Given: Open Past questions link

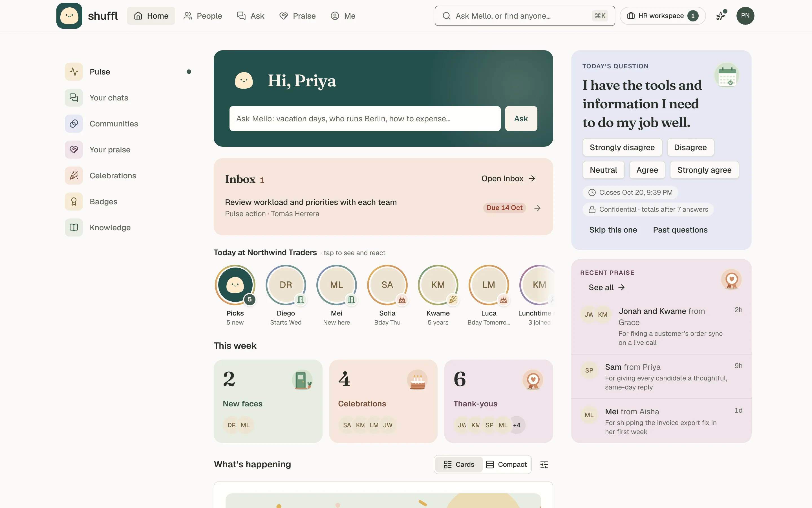Looking at the screenshot, I should point(680,230).
